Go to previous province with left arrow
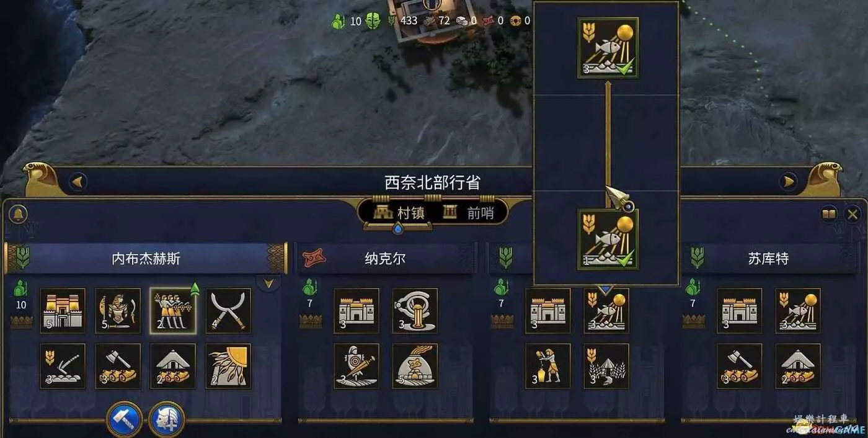This screenshot has width=868, height=438. coord(77,182)
